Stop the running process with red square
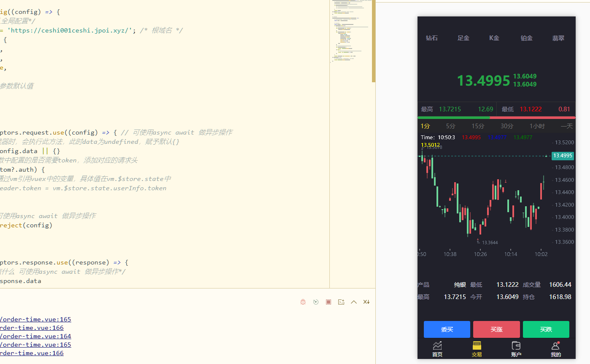590x364 pixels. [x=329, y=302]
